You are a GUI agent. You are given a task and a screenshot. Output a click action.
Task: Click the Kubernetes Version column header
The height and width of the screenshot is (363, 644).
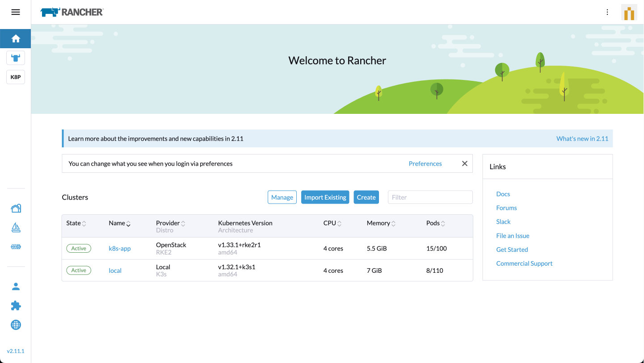pos(245,223)
